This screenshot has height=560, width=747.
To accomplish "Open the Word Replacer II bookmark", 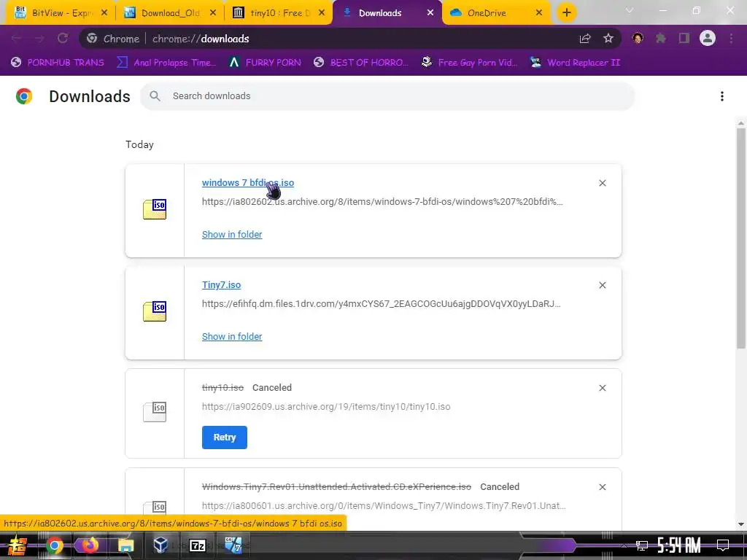I will tap(576, 63).
